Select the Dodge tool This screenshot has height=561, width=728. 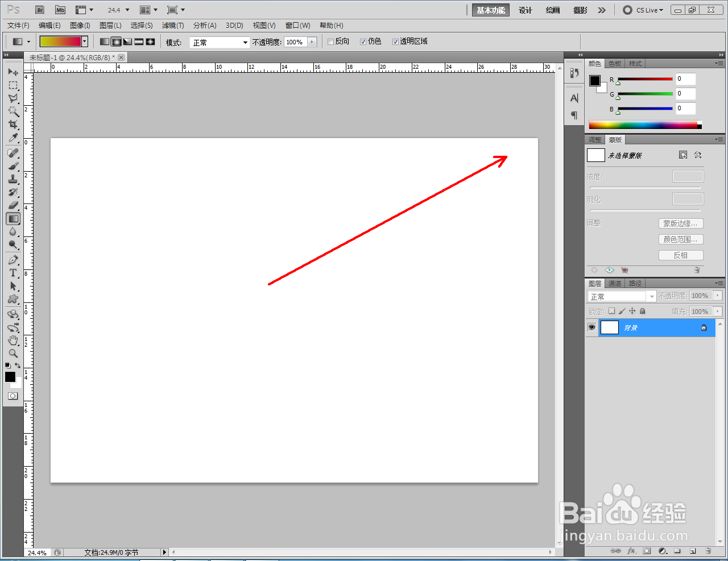(13, 244)
